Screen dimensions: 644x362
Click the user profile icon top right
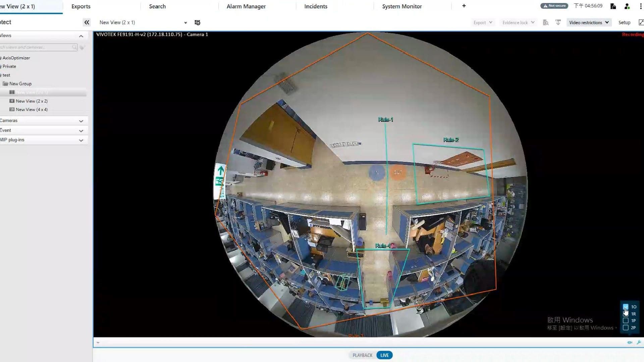pyautogui.click(x=627, y=6)
